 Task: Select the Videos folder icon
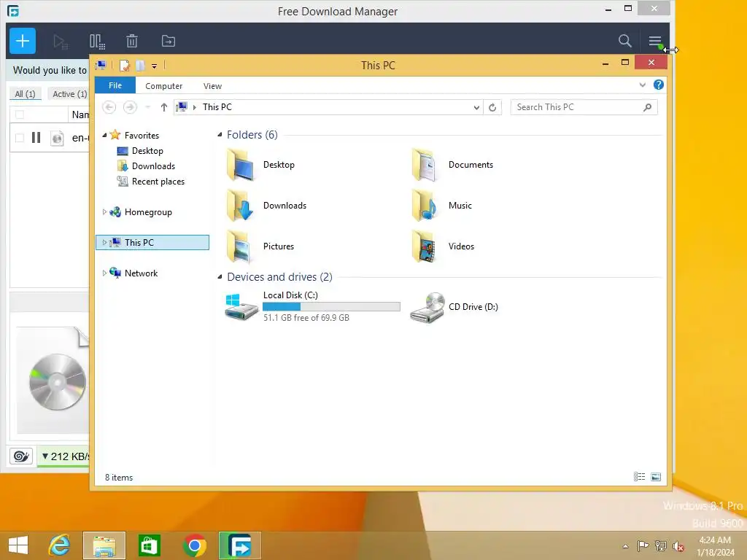424,246
